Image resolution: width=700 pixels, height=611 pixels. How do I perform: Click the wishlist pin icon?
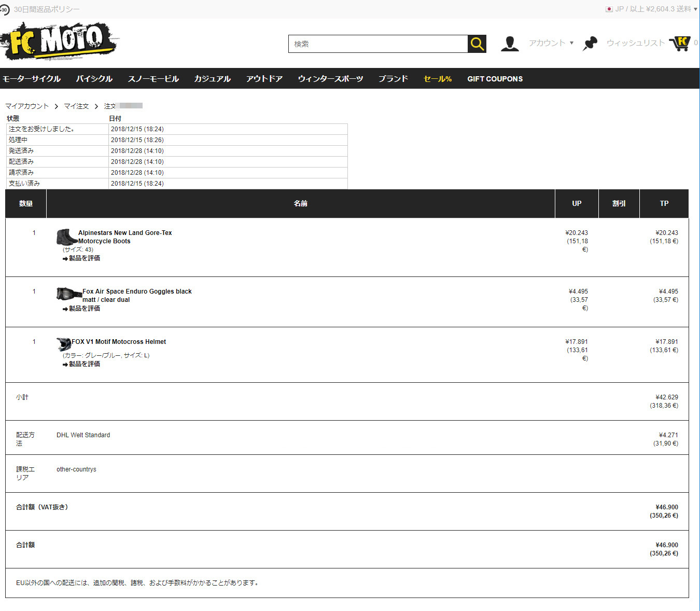point(590,44)
